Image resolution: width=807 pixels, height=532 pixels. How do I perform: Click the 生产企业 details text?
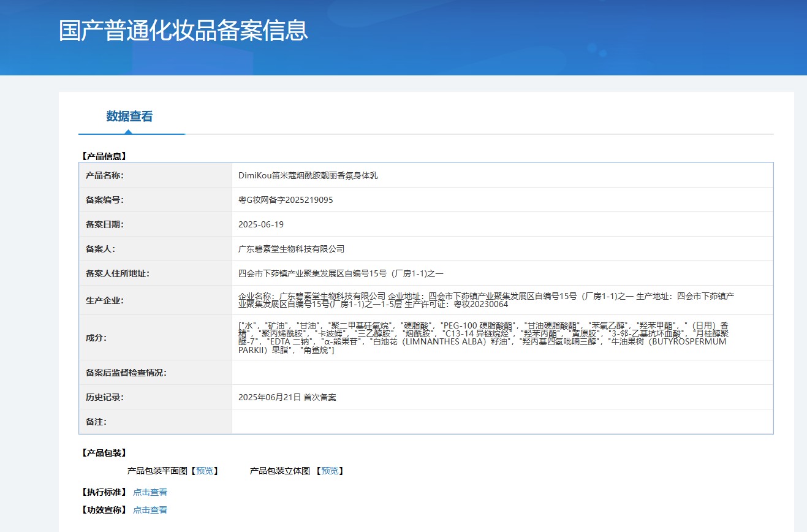tap(487, 300)
